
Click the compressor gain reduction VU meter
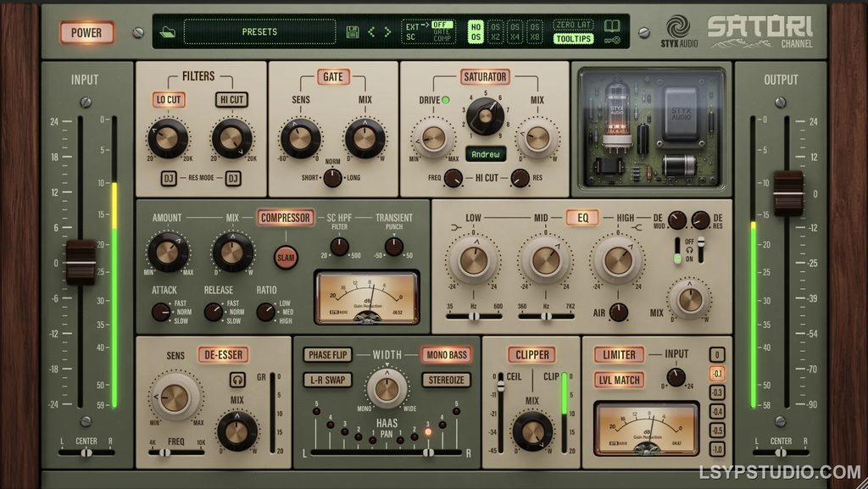367,297
